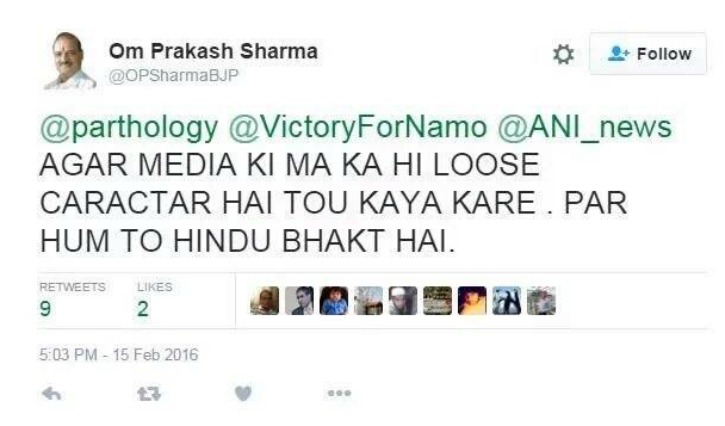Open the @VictoryForNamo mention

point(358,128)
